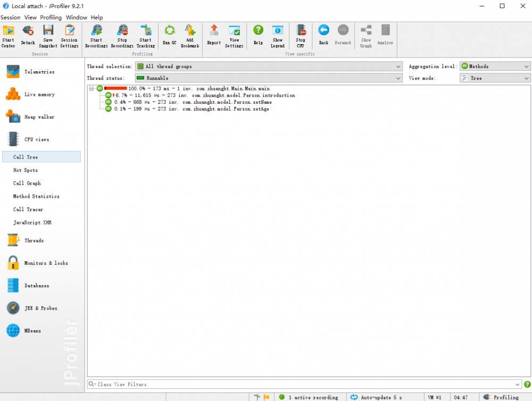Click the 04:47 time status
This screenshot has width=532, height=401.
pyautogui.click(x=461, y=397)
